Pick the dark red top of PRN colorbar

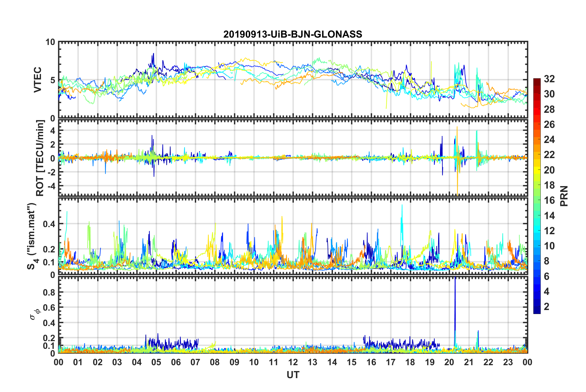coord(537,81)
